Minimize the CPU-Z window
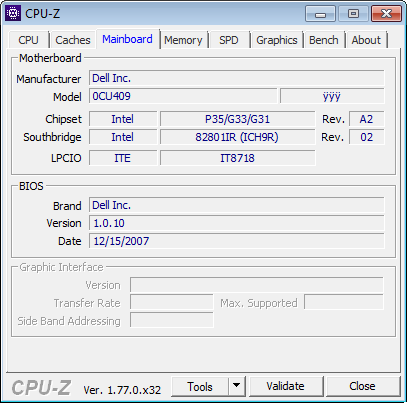This screenshot has width=407, height=403. click(x=320, y=14)
